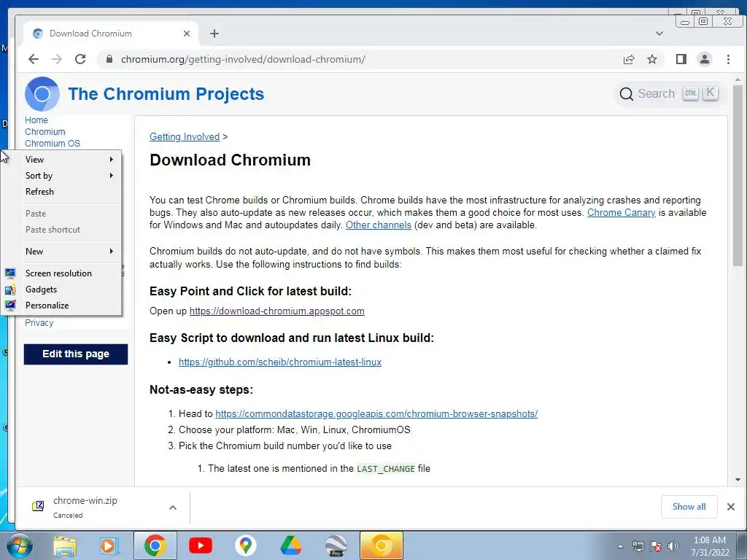Open Windows Explorer from taskbar
747x560 pixels.
click(x=65, y=545)
